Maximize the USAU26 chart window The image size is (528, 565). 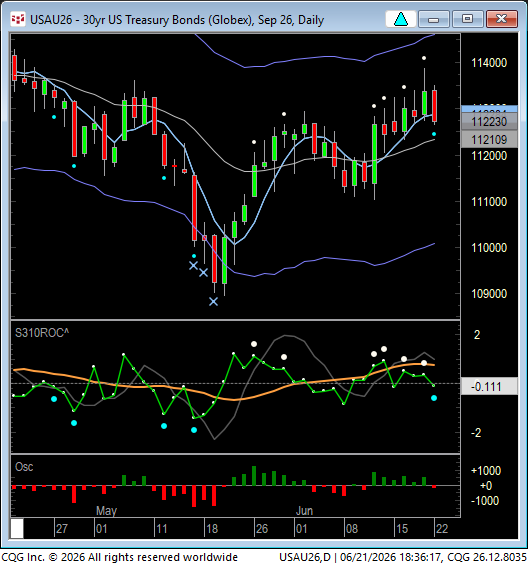point(467,19)
